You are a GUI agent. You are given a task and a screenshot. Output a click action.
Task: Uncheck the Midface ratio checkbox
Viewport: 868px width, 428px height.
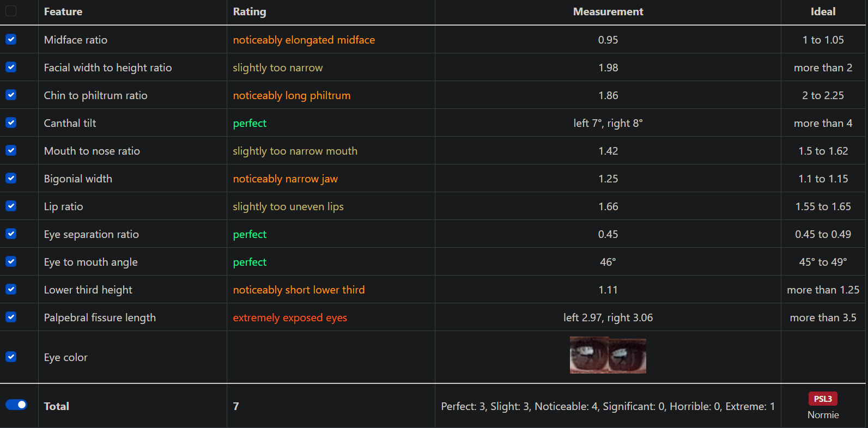11,39
